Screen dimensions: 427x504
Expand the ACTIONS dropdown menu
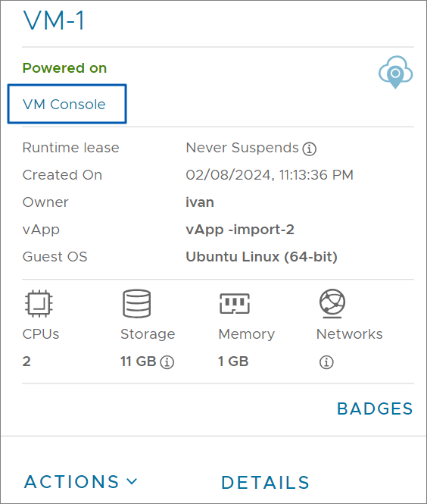[x=80, y=482]
